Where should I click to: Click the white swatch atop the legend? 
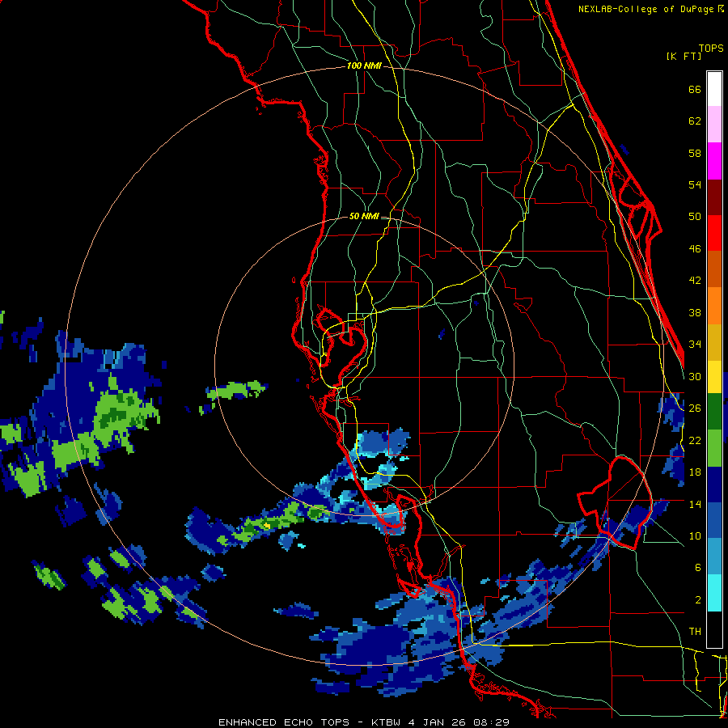click(714, 89)
